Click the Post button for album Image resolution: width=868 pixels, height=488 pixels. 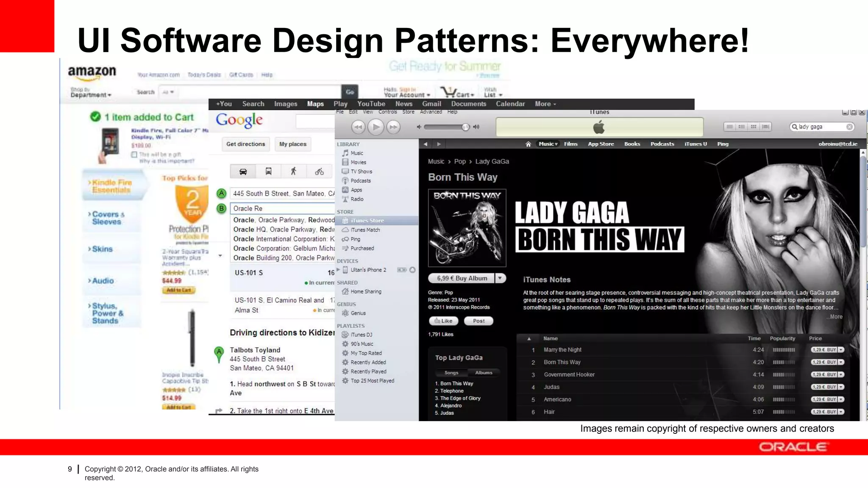(x=479, y=321)
